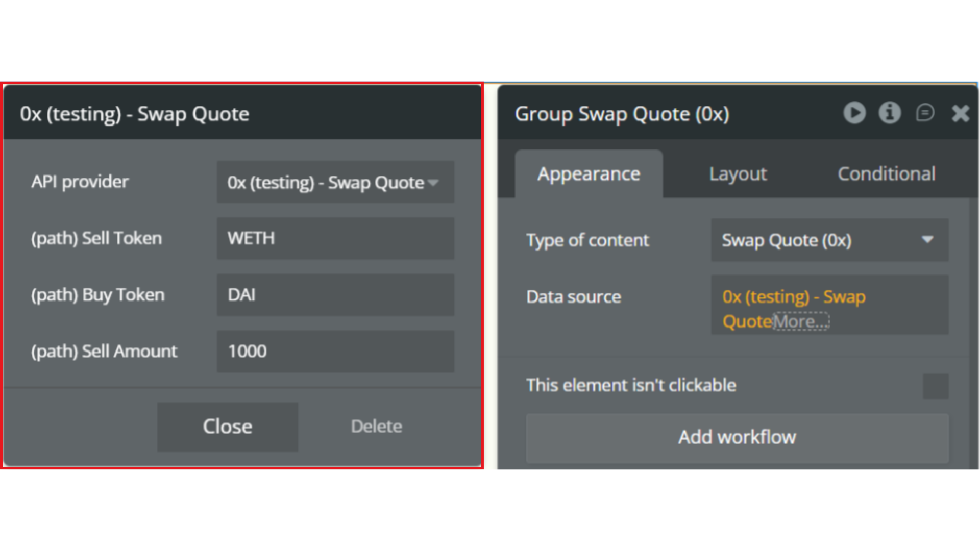
Task: Click the play/preview icon in Group header
Action: [x=854, y=113]
